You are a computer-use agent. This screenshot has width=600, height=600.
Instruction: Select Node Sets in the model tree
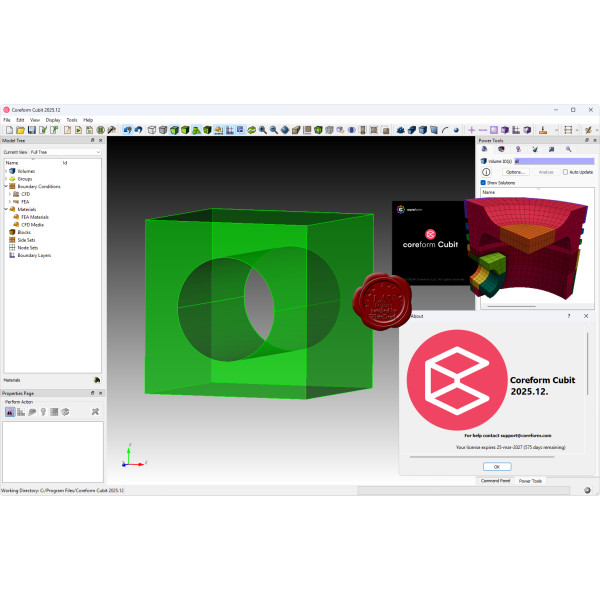click(x=28, y=248)
